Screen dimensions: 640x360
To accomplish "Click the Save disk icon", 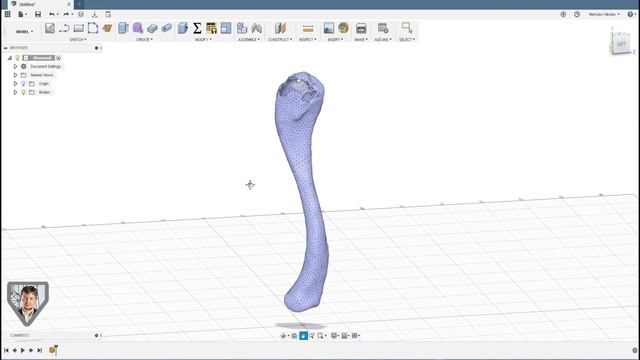I will click(x=38, y=14).
